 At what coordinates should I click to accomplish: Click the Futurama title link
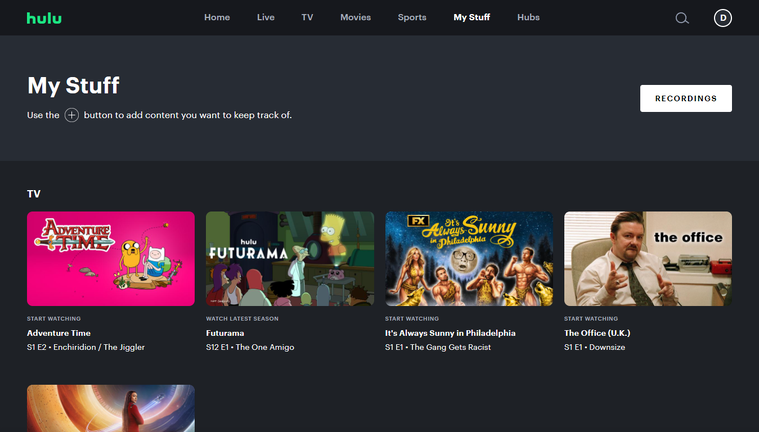pyautogui.click(x=225, y=333)
